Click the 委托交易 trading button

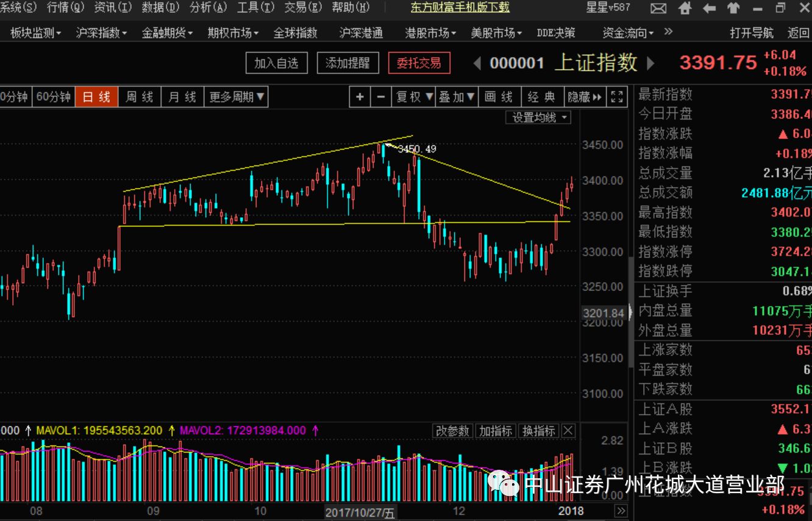tap(419, 63)
